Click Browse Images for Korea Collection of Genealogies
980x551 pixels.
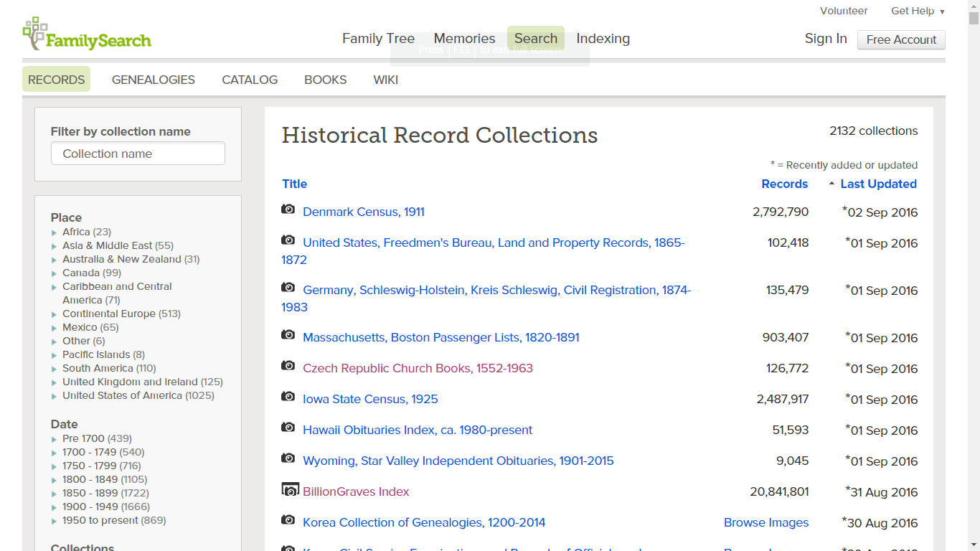pos(766,522)
